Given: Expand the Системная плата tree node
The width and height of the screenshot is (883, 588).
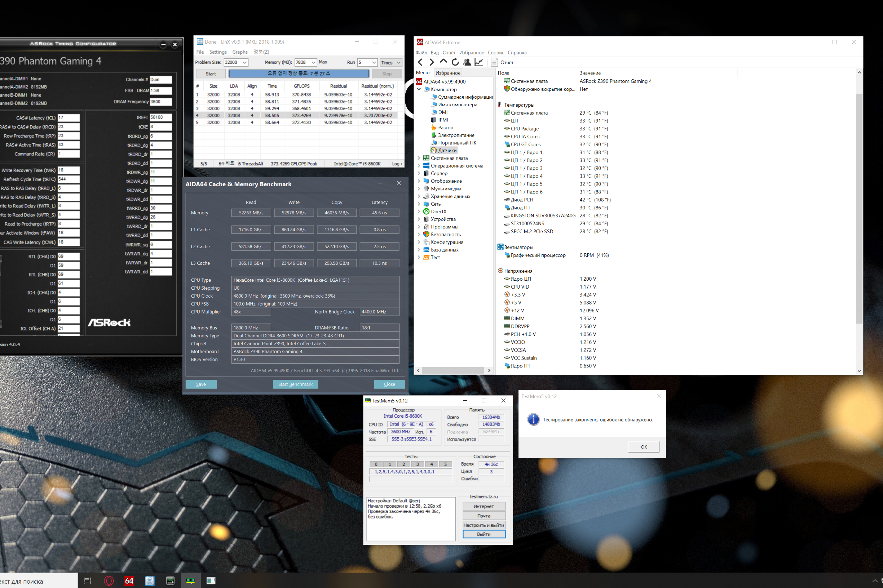Looking at the screenshot, I should pyautogui.click(x=419, y=158).
